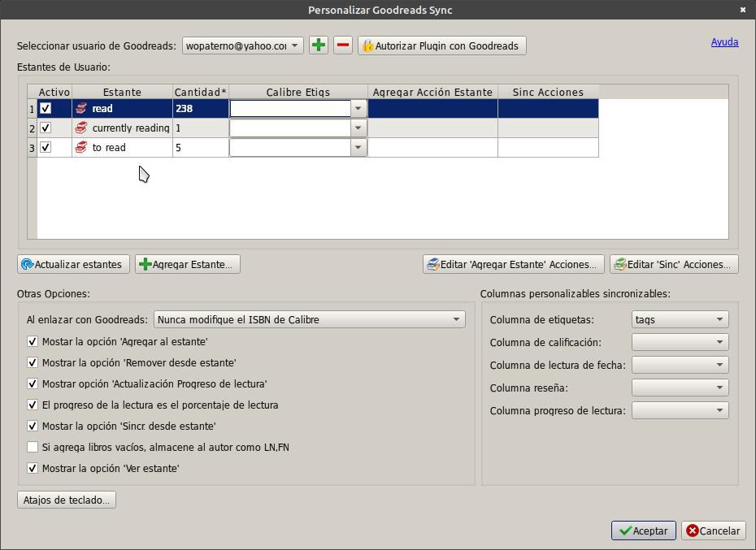The width and height of the screenshot is (756, 550).
Task: Click the Activo column header
Action: pyautogui.click(x=54, y=92)
